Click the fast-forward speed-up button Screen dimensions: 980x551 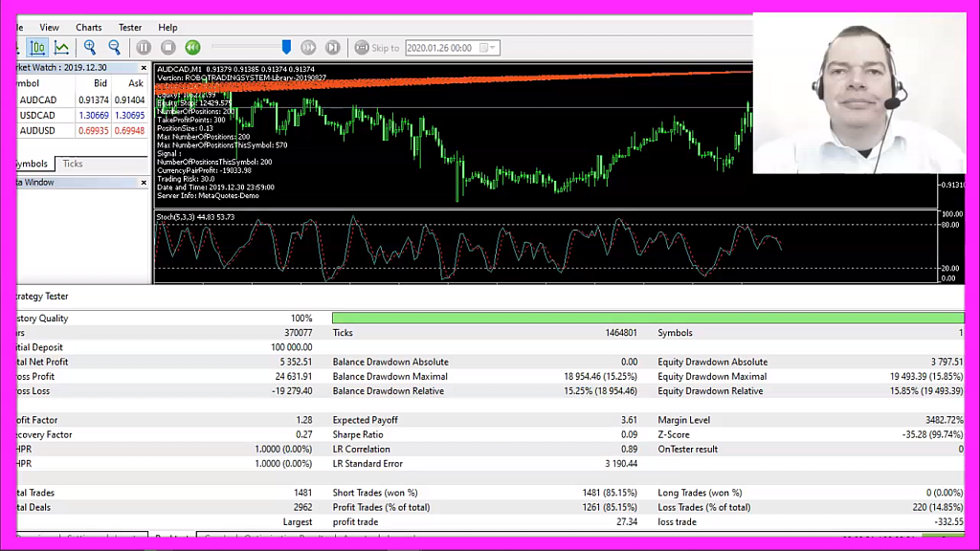coord(308,48)
